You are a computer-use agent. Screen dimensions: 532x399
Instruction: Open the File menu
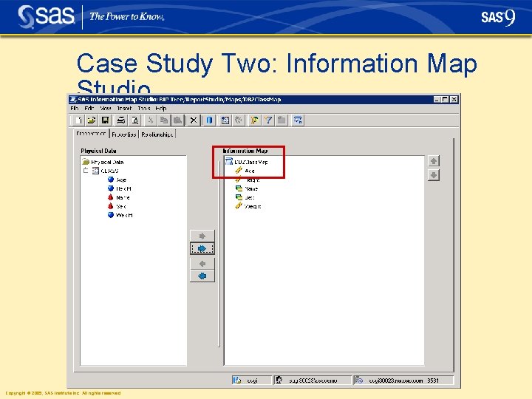click(75, 108)
